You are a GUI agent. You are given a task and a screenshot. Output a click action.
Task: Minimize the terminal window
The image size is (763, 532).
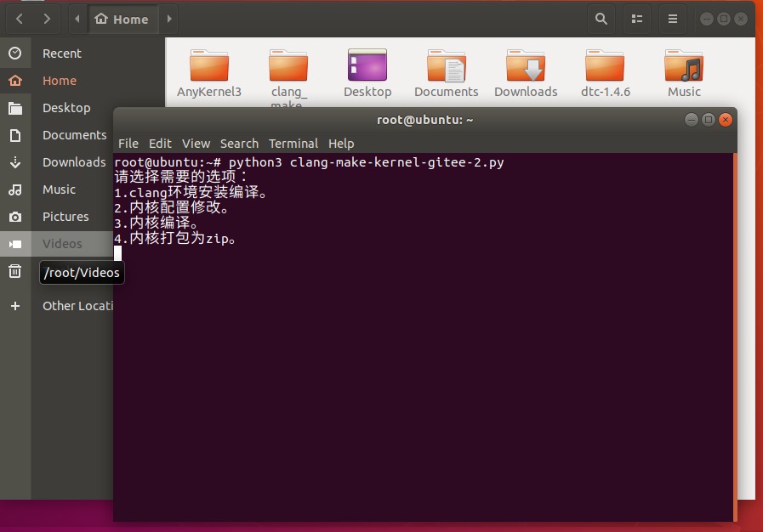point(691,120)
